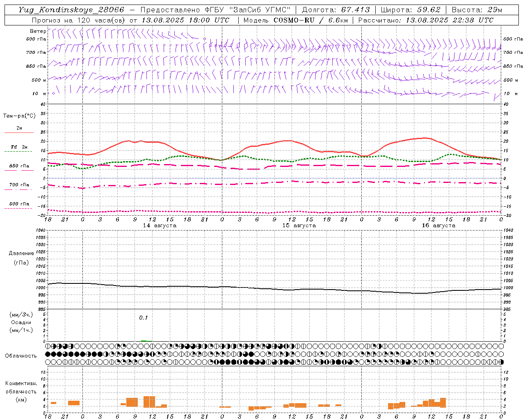The width and height of the screenshot is (525, 420).
Task: Click the Рассчитано: 13.08.2025 22:38 UTC timestamp
Action: (426, 20)
